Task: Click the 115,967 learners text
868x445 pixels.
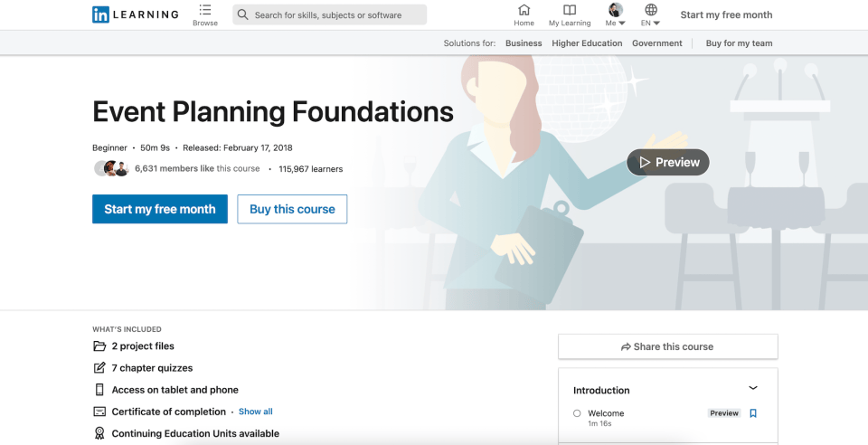Action: pyautogui.click(x=310, y=169)
